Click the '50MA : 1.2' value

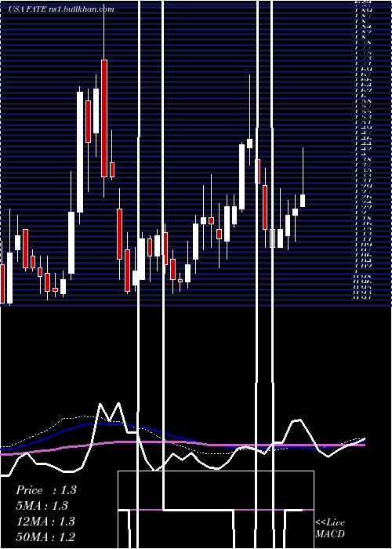(45, 536)
